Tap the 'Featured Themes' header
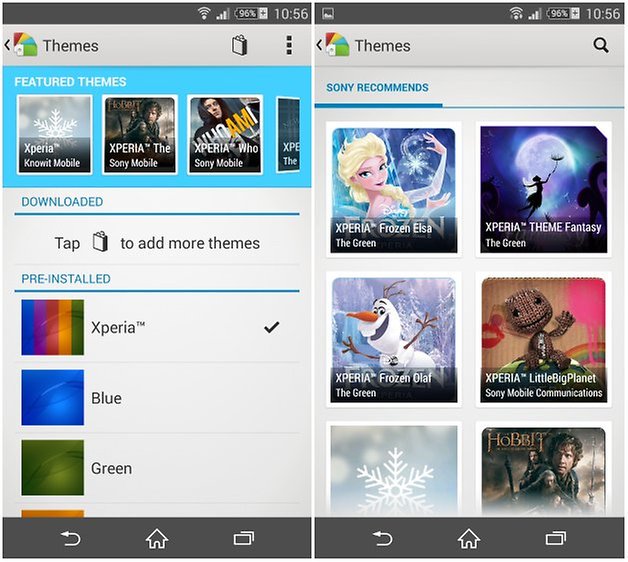 click(x=70, y=82)
